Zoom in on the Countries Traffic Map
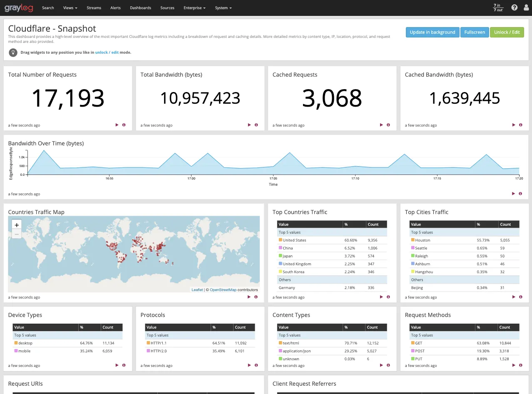This screenshot has width=532, height=394. (x=16, y=224)
